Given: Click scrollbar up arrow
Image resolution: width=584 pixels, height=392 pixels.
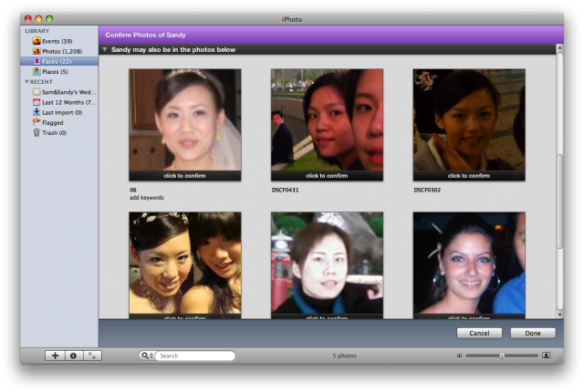Looking at the screenshot, I should (x=559, y=48).
